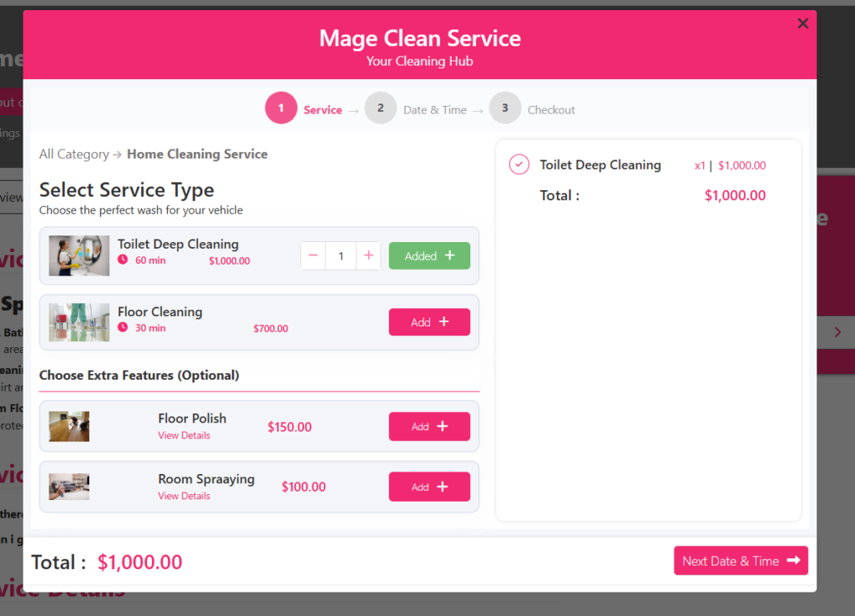Screen dimensions: 855x616
Task: Click the plus icon on the Added button
Action: click(449, 255)
